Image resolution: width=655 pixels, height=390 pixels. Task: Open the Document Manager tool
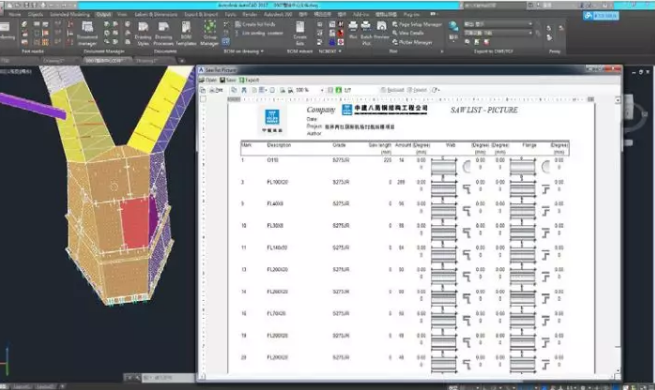coord(87,33)
